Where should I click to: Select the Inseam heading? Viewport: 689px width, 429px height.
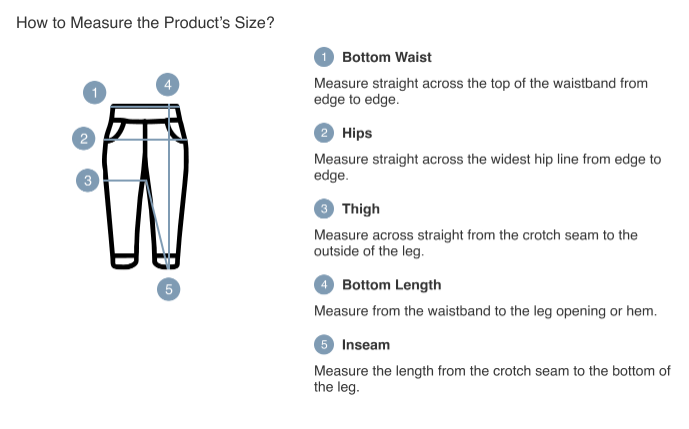(x=366, y=345)
